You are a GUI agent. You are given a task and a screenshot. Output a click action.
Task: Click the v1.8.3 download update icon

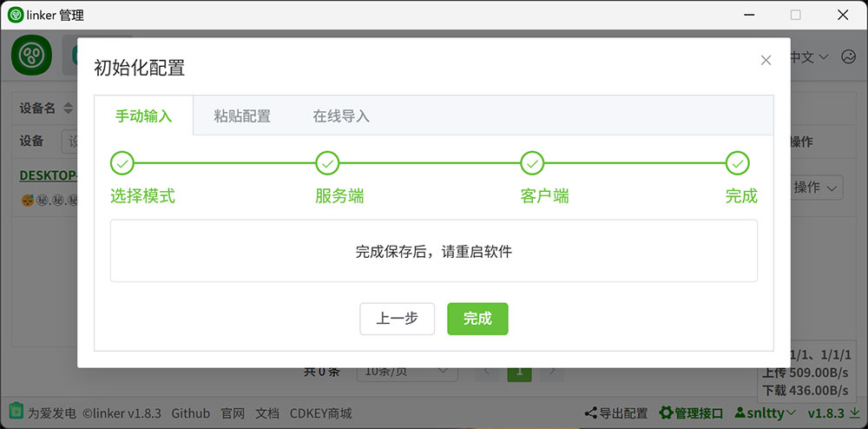pyautogui.click(x=854, y=413)
